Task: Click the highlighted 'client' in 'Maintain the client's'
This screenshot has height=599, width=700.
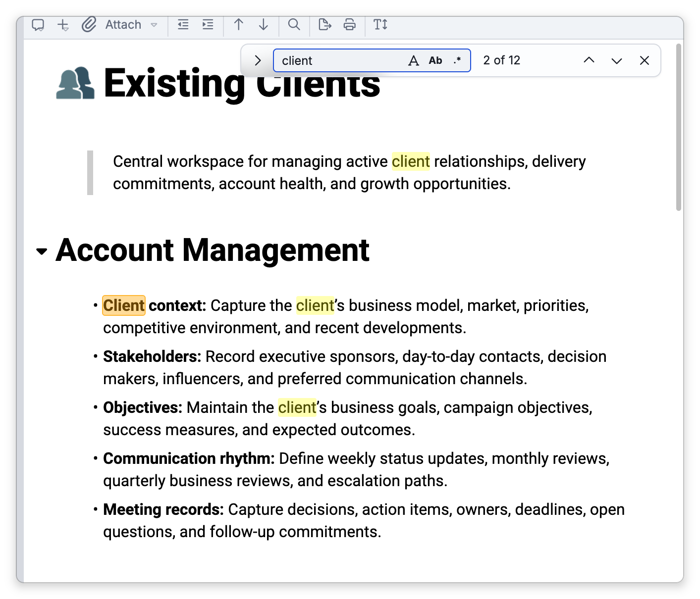Action: click(297, 407)
